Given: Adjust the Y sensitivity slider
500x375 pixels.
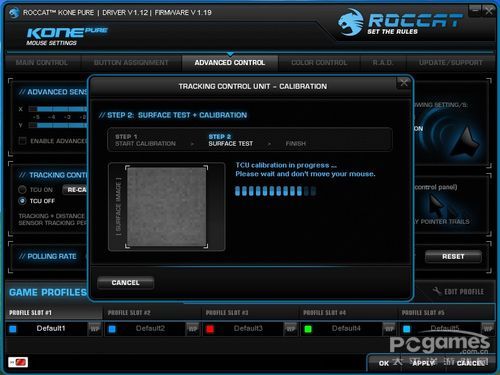Looking at the screenshot, I should click(58, 125).
